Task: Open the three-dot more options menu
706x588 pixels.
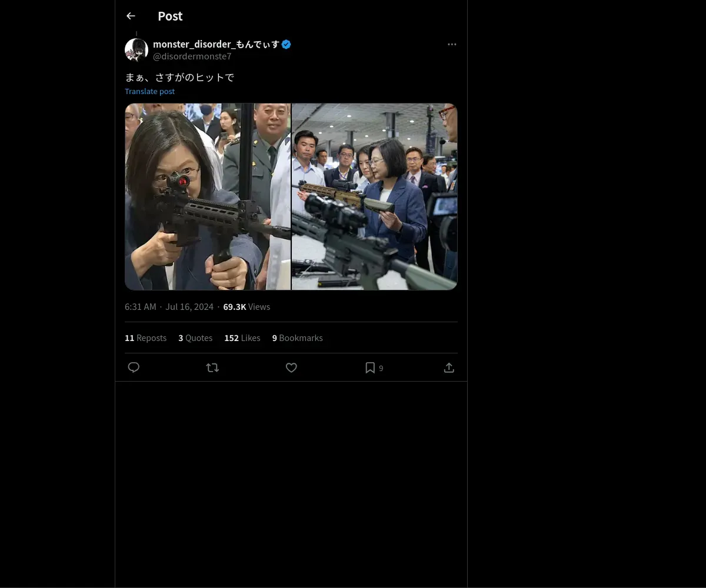Action: (x=452, y=44)
